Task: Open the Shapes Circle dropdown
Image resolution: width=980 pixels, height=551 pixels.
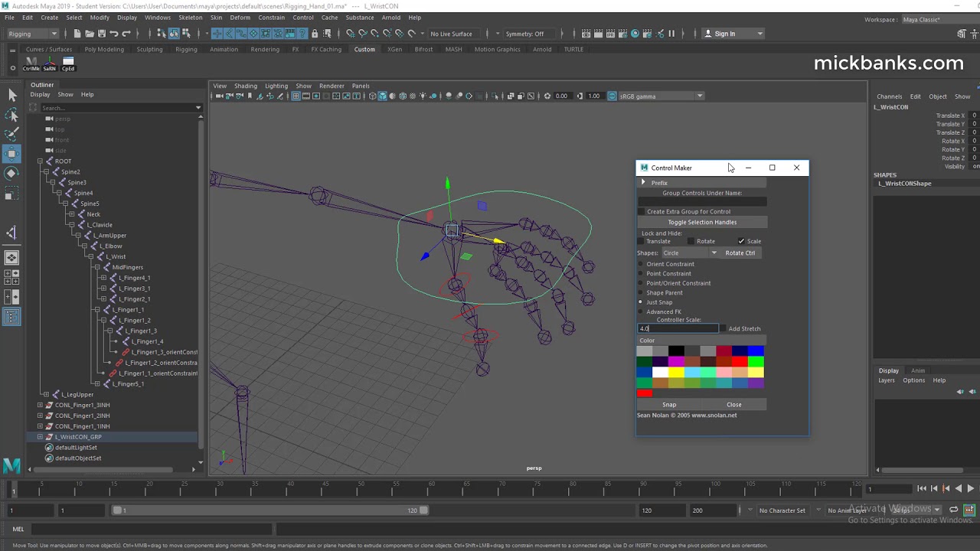Action: 690,253
